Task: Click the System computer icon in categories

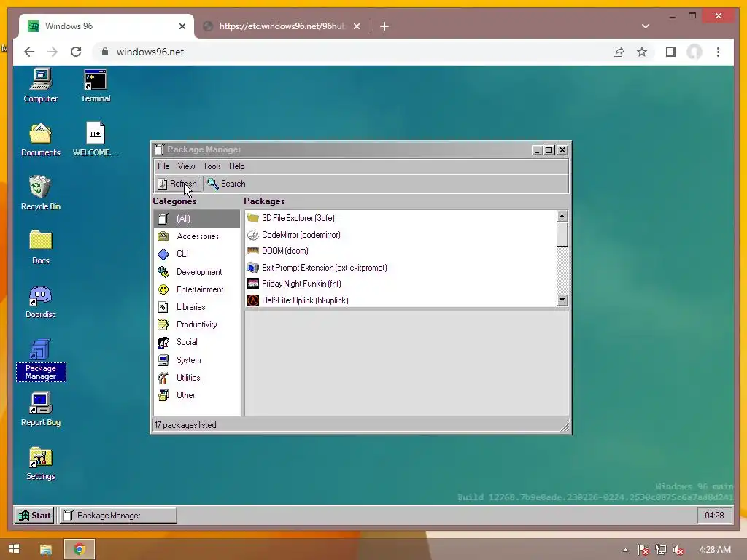Action: 163,360
